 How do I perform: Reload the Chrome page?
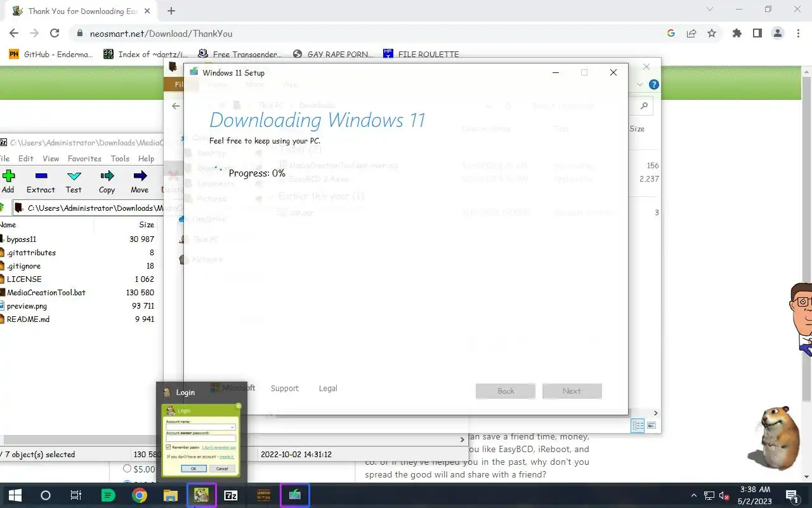click(55, 34)
